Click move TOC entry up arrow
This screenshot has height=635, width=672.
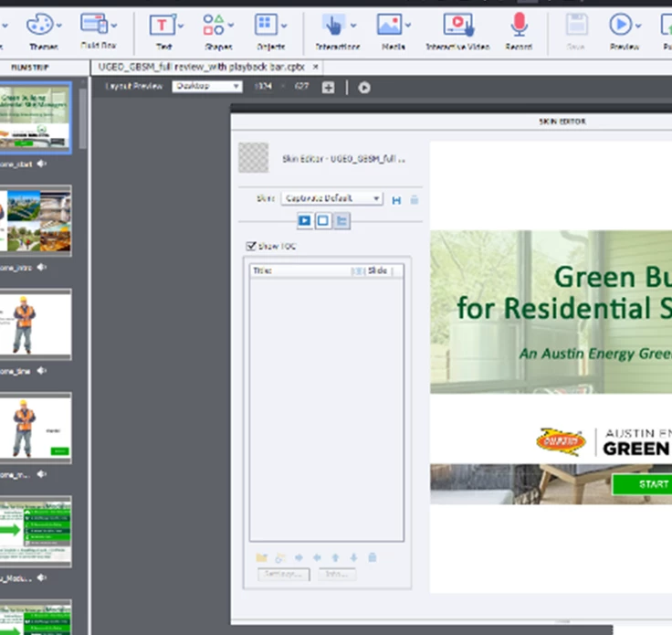point(336,557)
